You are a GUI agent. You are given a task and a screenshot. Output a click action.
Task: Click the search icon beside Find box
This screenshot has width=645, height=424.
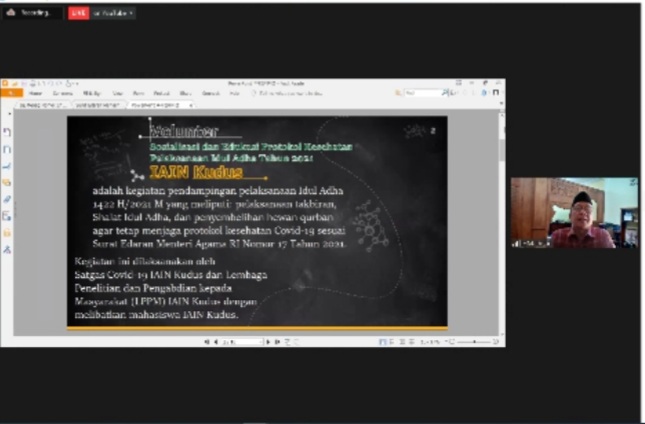click(445, 93)
